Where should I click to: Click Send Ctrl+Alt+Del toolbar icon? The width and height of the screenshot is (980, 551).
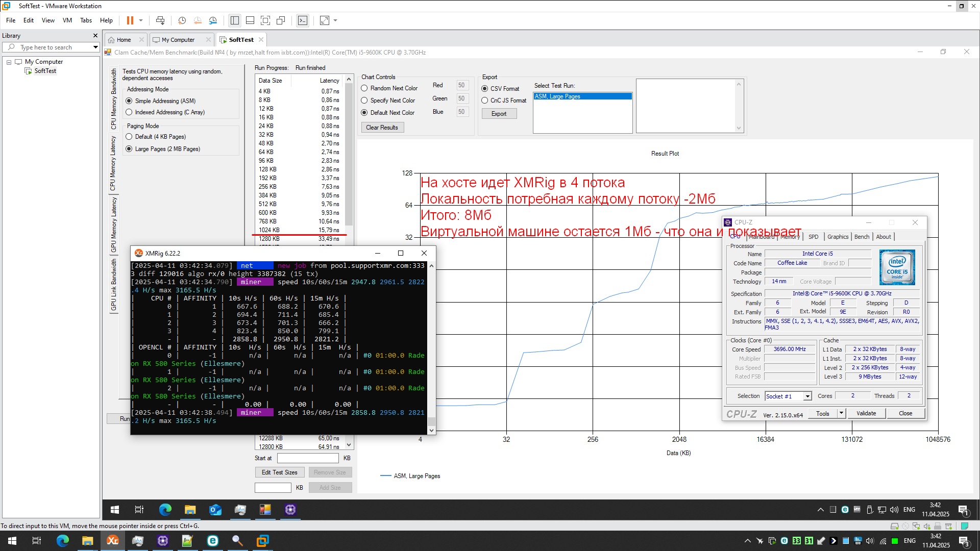(x=160, y=20)
